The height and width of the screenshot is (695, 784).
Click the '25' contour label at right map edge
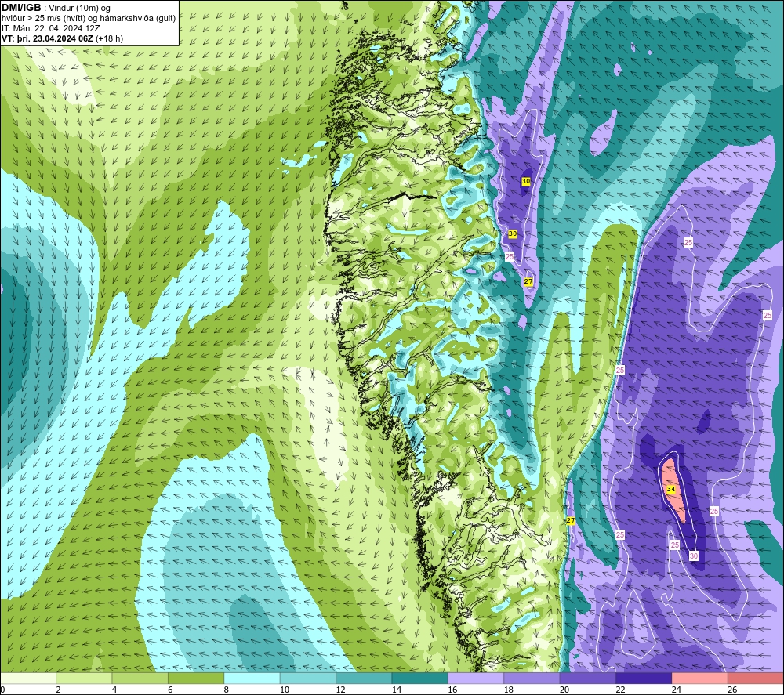click(x=768, y=315)
